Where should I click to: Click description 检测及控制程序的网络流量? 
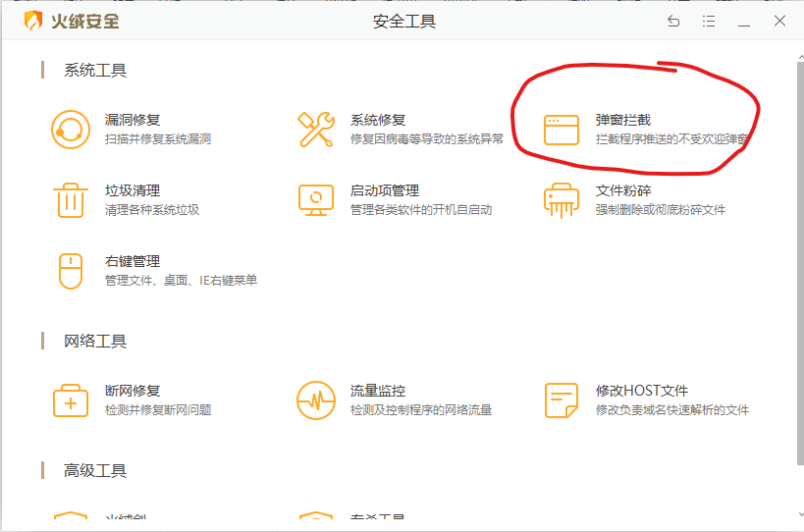[421, 409]
